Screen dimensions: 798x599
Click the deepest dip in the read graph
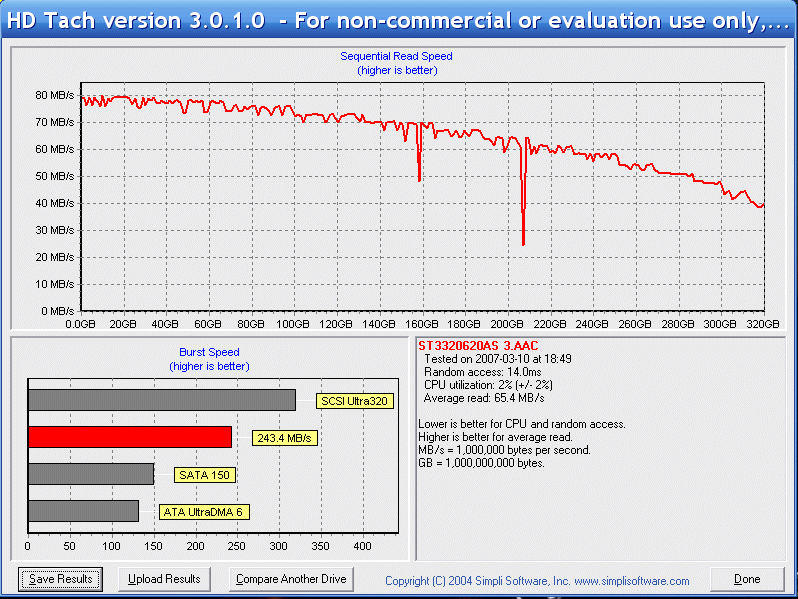pos(523,242)
